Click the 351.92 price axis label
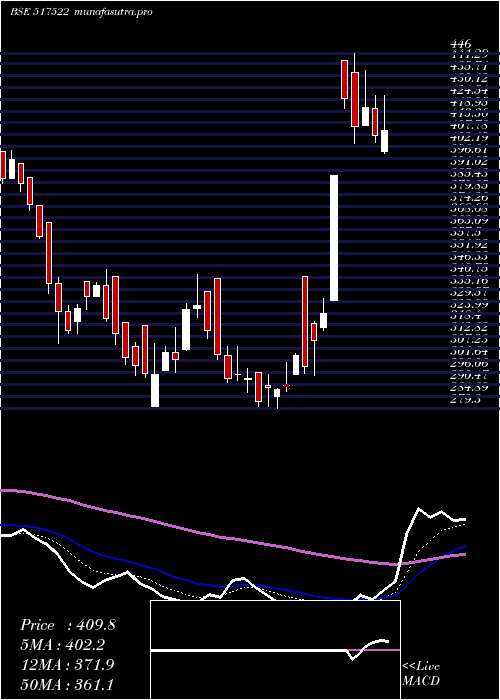Image resolution: width=500 pixels, height=700 pixels. [469, 245]
